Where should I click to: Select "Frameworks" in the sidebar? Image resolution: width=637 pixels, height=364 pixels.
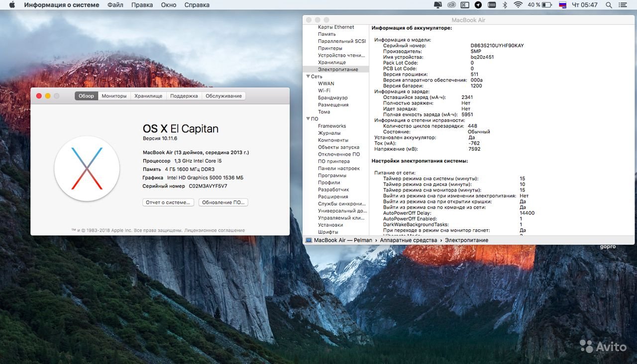click(x=332, y=126)
